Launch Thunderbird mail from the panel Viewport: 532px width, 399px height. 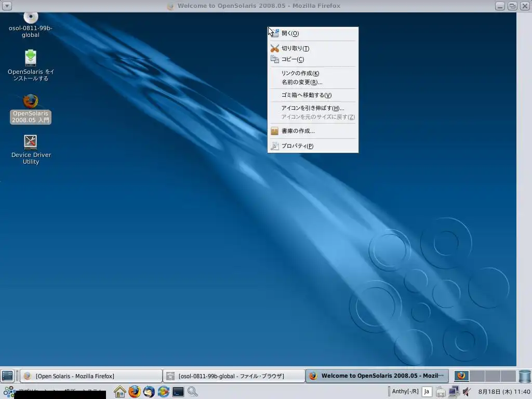point(149,392)
